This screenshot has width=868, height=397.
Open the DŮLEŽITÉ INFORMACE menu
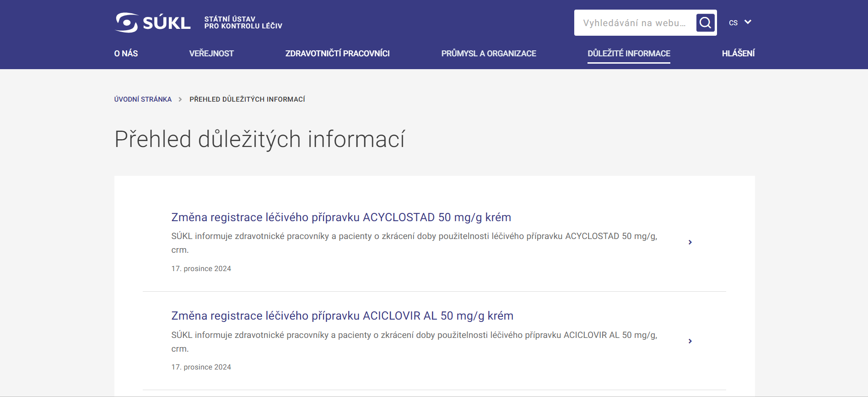629,54
